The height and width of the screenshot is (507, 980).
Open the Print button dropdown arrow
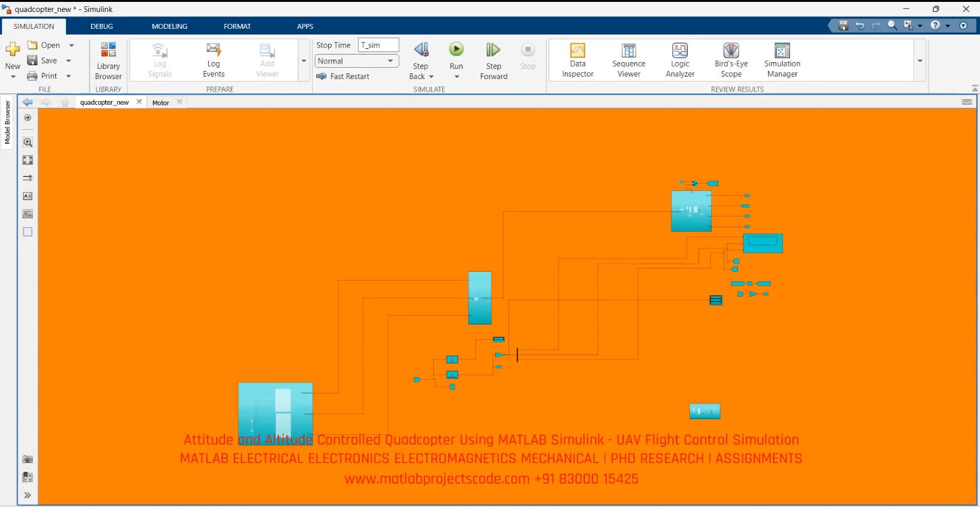(68, 76)
